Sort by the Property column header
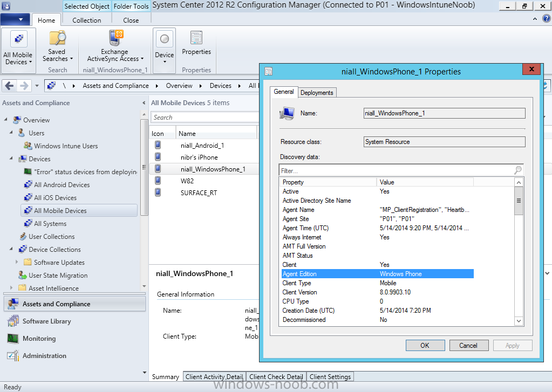The width and height of the screenshot is (552, 392). coord(328,182)
